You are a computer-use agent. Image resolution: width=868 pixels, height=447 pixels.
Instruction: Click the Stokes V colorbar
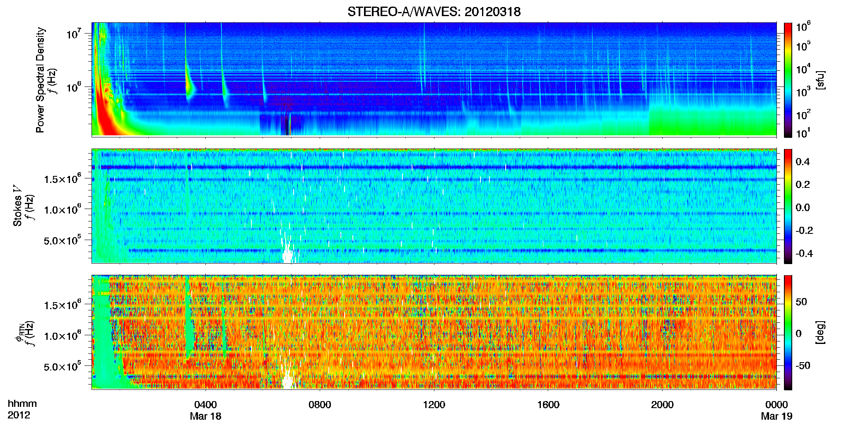(x=788, y=206)
